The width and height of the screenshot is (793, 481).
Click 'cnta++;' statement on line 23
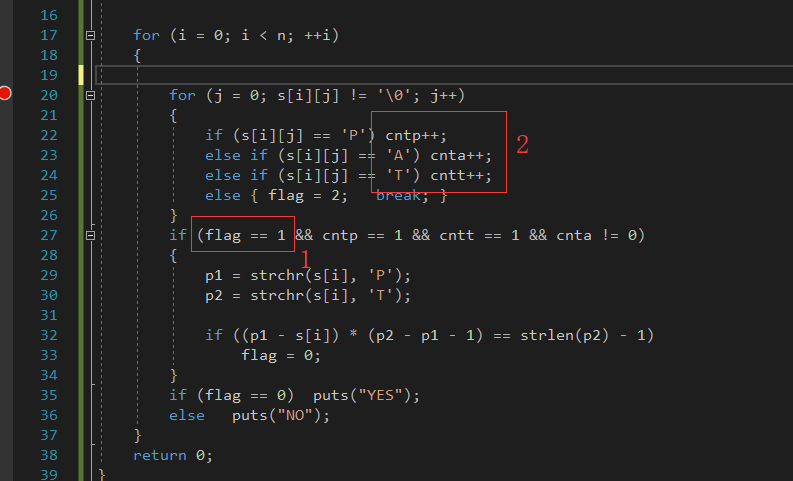coord(461,155)
